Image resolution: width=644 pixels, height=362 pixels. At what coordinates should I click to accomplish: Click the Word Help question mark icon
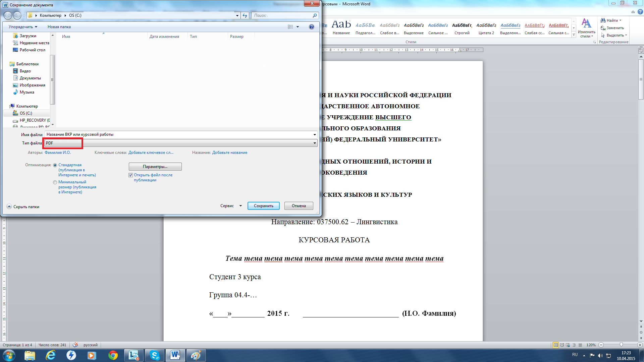(640, 12)
